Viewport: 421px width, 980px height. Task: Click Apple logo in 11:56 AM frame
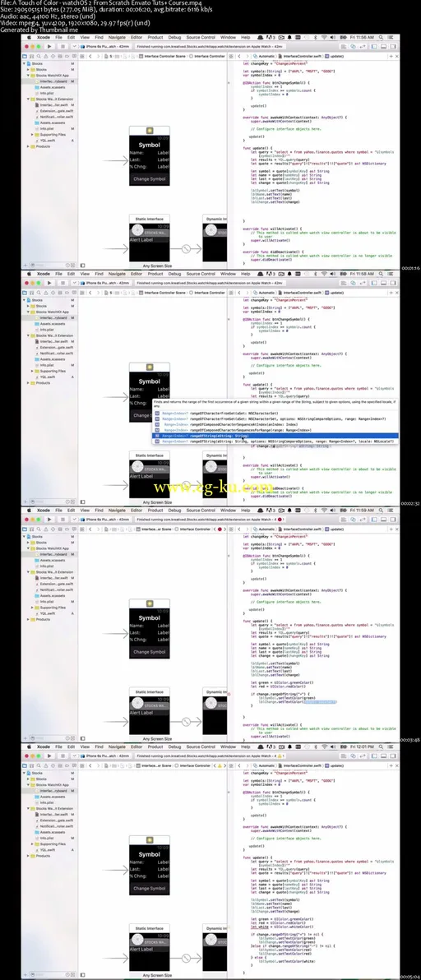click(x=30, y=38)
